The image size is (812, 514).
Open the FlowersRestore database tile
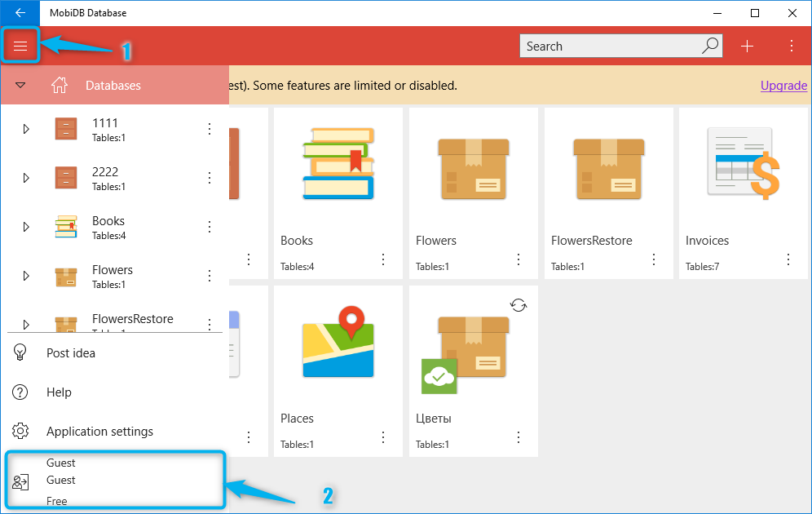pyautogui.click(x=608, y=193)
